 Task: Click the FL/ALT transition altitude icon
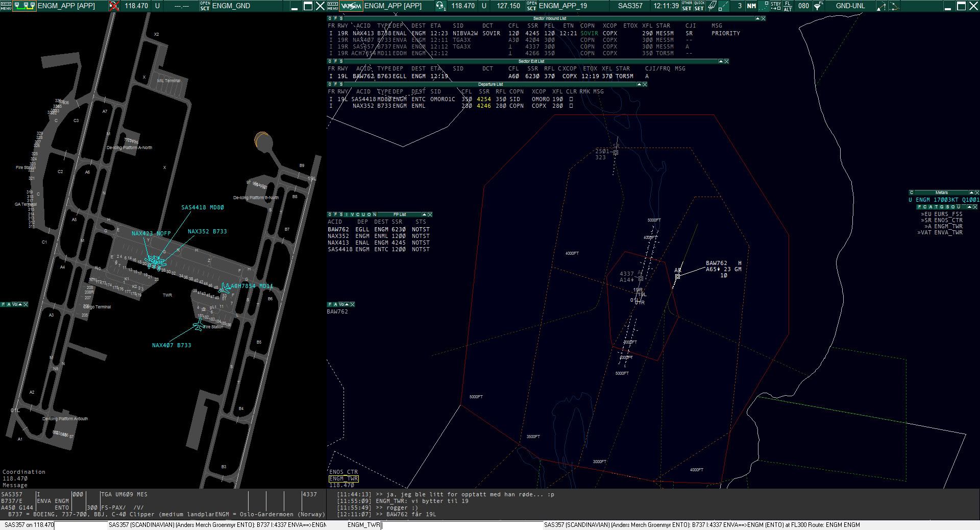pyautogui.click(x=788, y=6)
